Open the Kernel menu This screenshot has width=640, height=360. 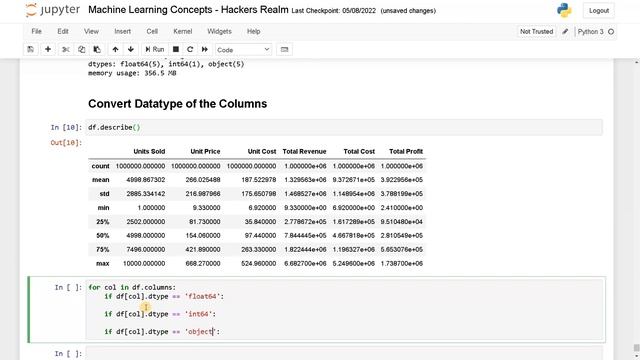[x=182, y=31]
